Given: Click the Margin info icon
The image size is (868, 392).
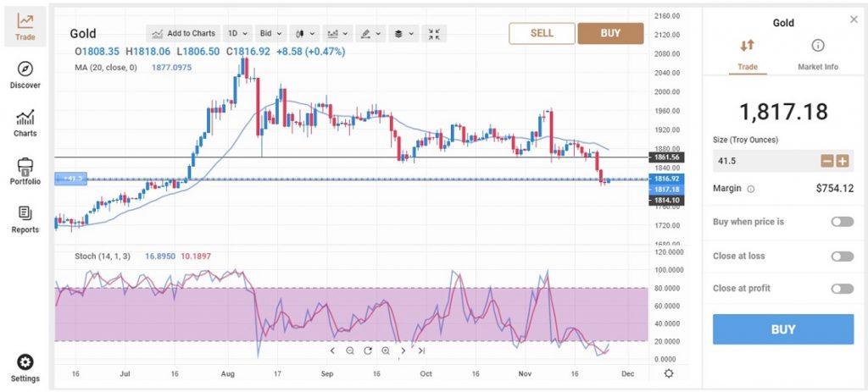Looking at the screenshot, I should (x=751, y=189).
